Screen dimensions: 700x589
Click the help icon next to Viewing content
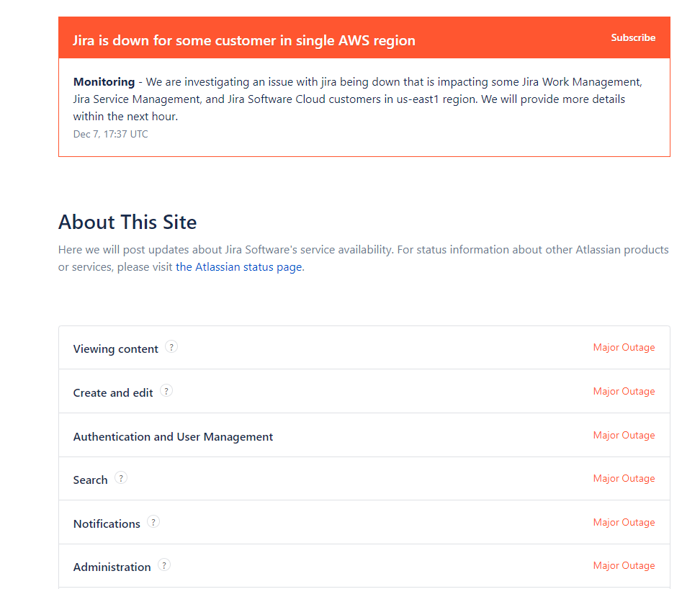(171, 347)
